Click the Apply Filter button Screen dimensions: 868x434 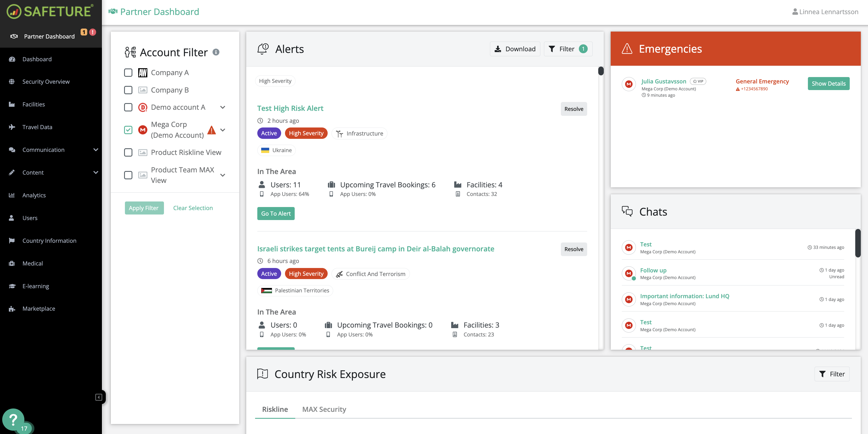tap(144, 208)
